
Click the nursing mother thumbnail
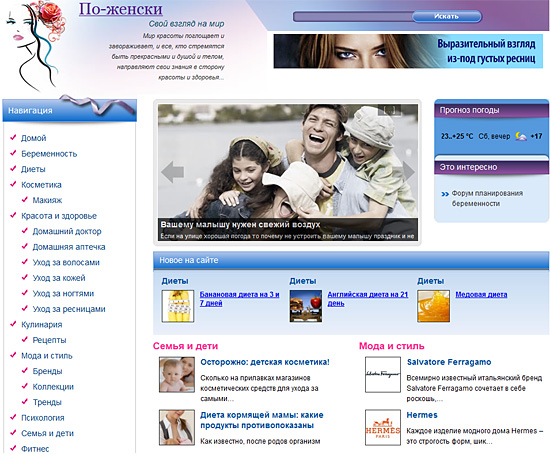pos(177,427)
